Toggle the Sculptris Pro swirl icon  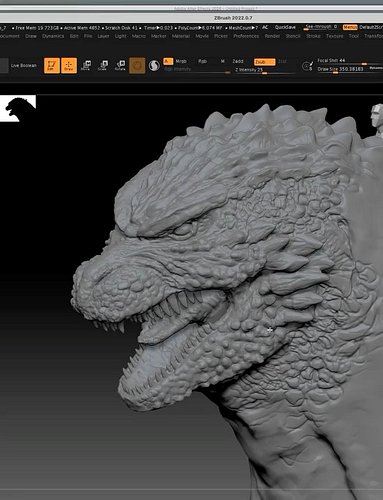(x=154, y=65)
